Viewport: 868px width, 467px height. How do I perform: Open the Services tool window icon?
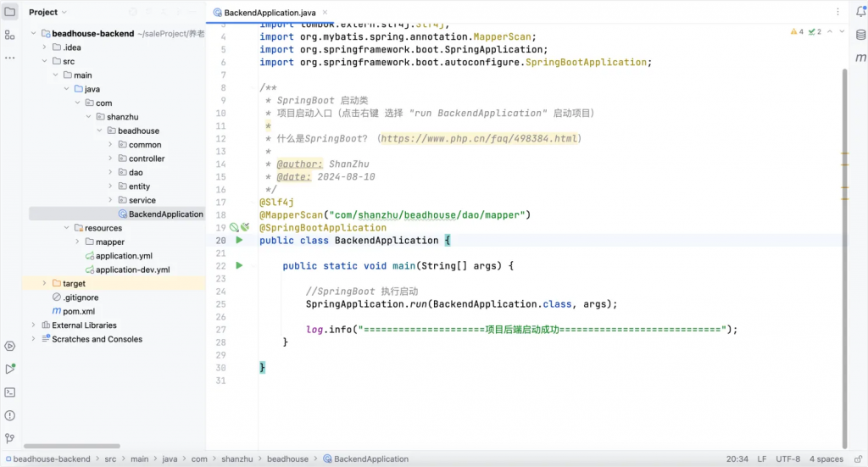(9, 346)
